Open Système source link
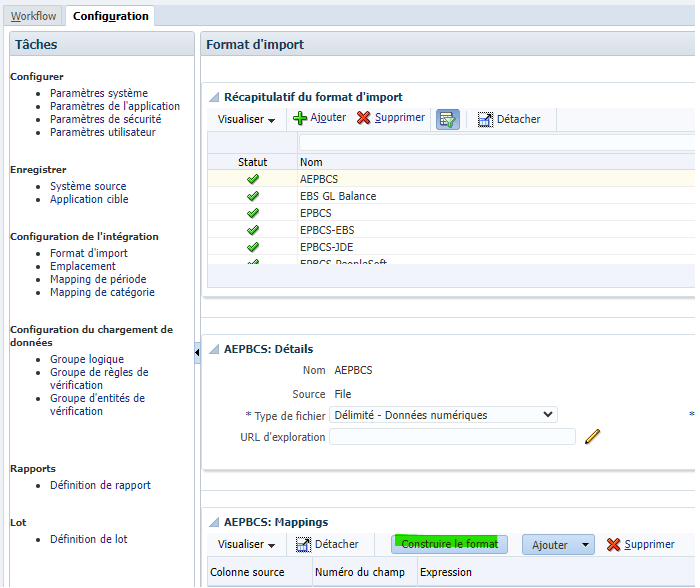This screenshot has height=588, width=700. [88, 186]
